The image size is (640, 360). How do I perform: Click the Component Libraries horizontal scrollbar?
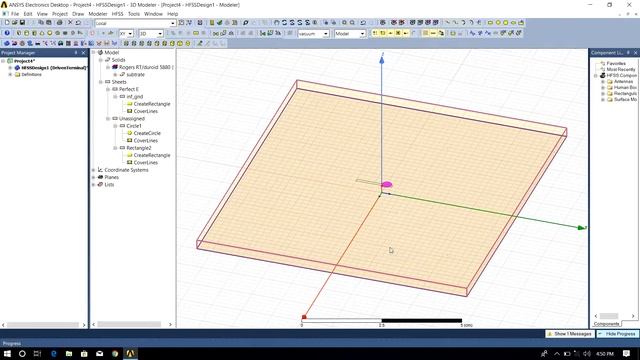[x=609, y=316]
